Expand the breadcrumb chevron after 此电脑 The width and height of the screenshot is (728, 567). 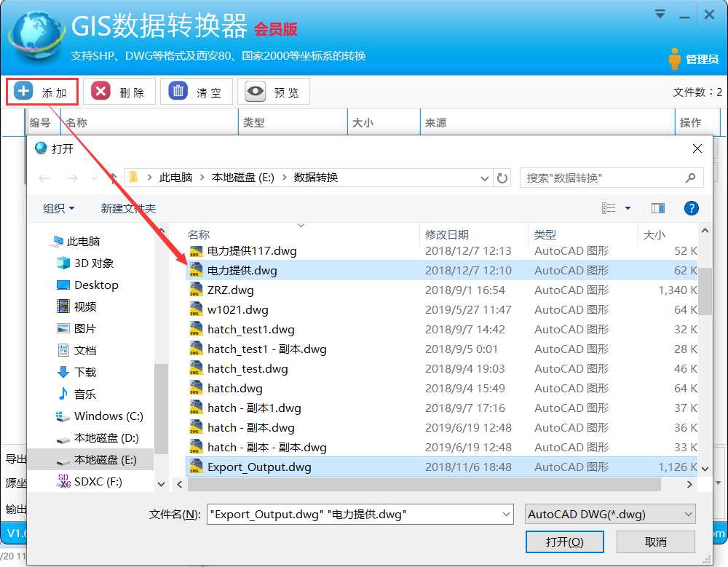click(x=202, y=178)
